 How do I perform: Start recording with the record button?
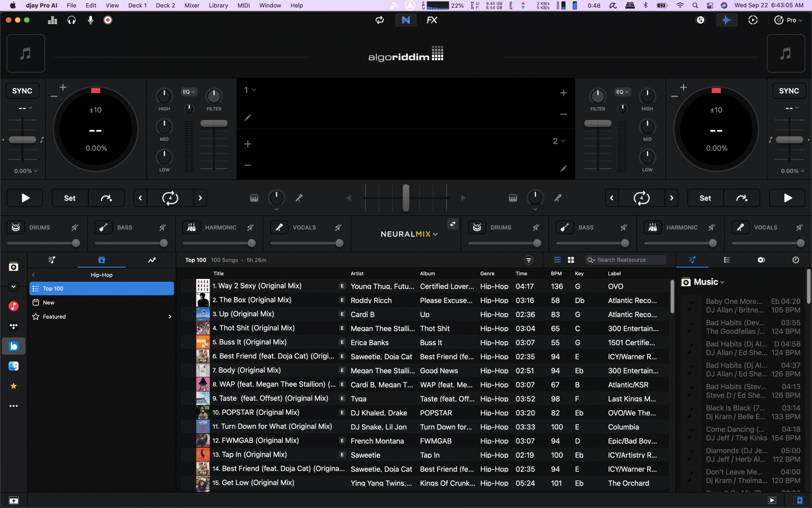(108, 20)
